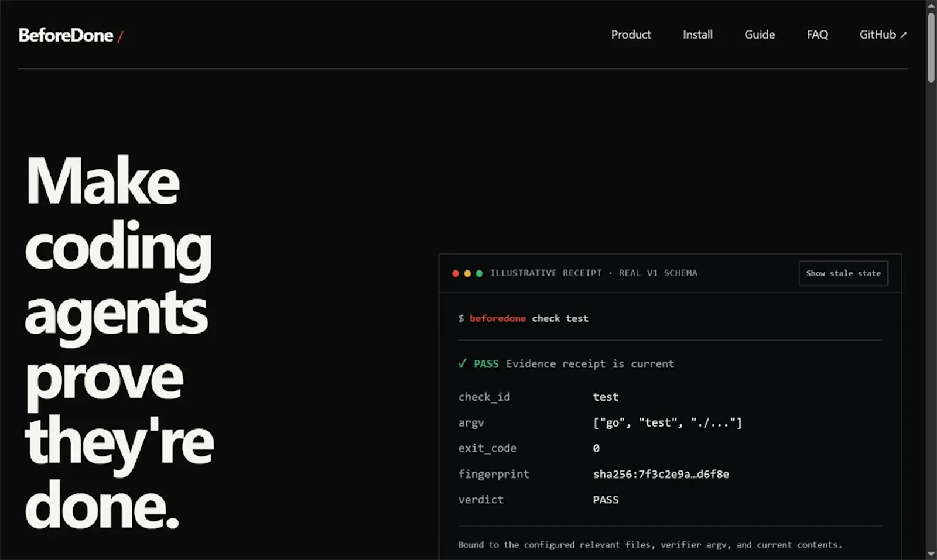The image size is (937, 560).
Task: Open the GitHub external link
Action: [x=883, y=35]
